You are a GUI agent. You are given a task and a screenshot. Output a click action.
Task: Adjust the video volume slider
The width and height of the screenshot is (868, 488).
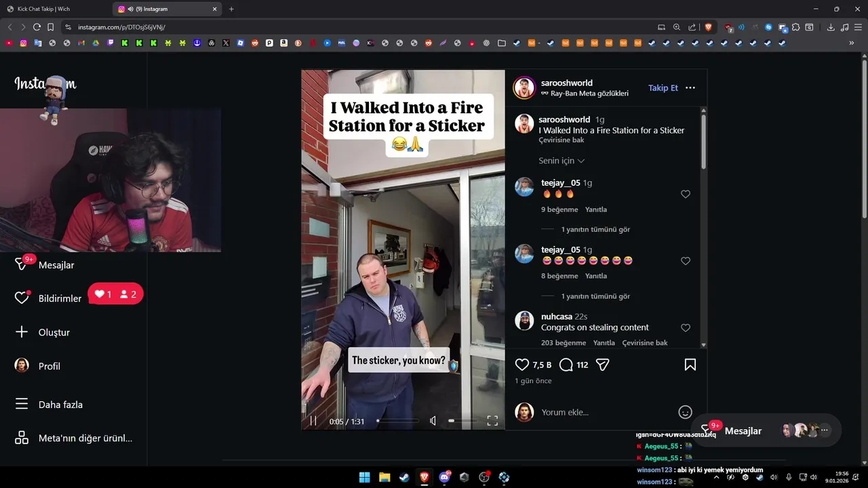[x=462, y=421]
